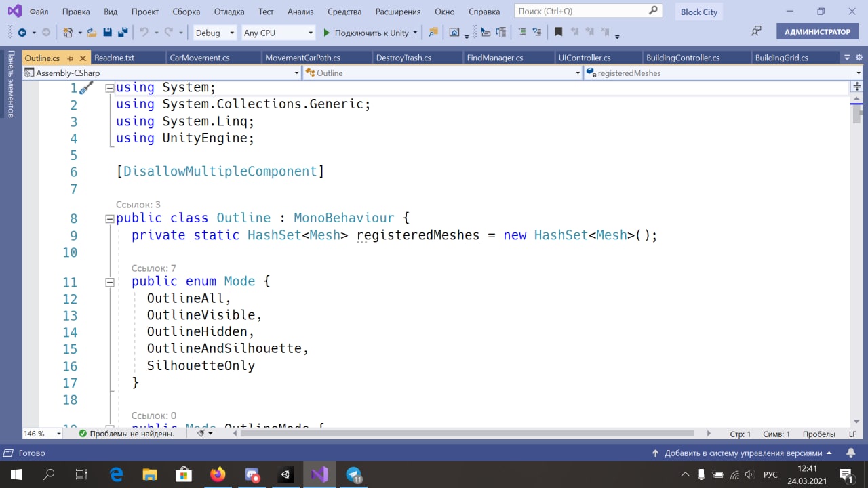Click the Live Share icon

(756, 32)
